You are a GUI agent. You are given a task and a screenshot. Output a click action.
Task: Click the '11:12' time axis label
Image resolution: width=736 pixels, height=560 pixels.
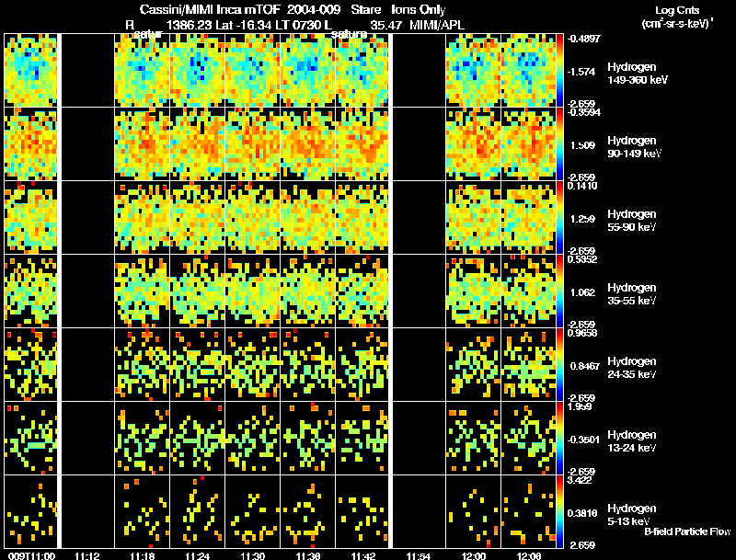click(x=86, y=555)
